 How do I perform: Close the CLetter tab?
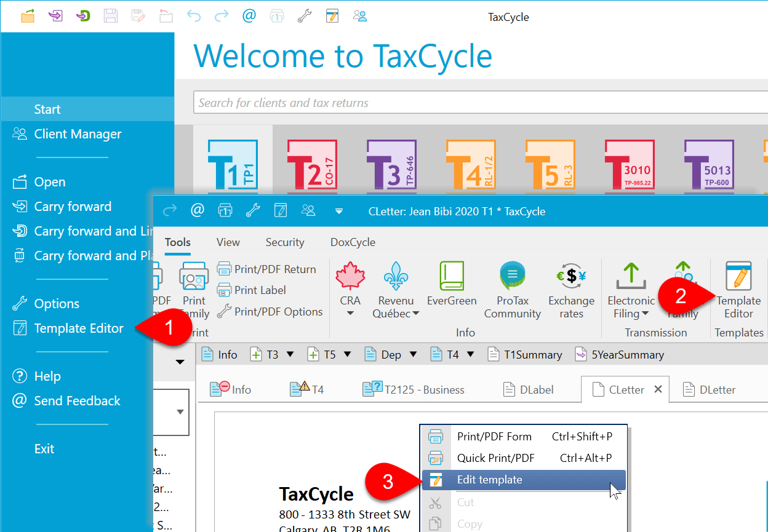click(658, 389)
